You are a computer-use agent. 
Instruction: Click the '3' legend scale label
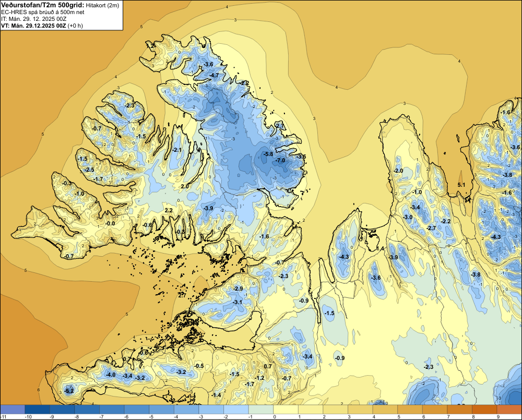pos(350,417)
